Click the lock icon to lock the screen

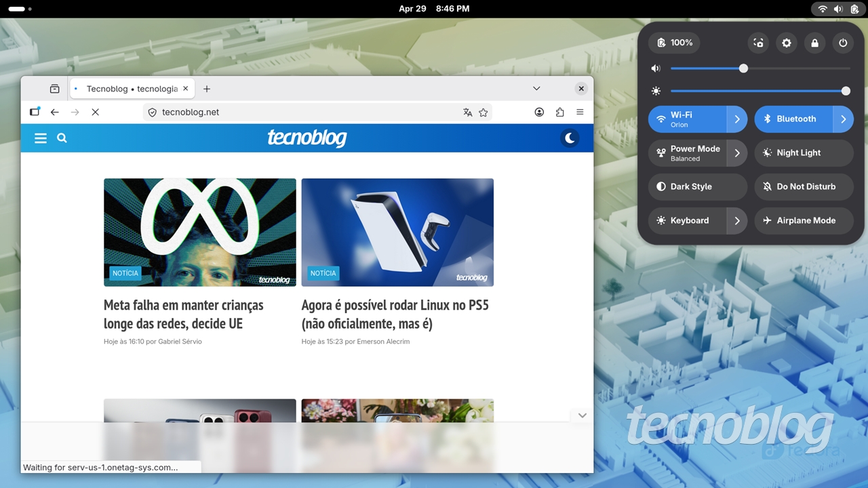coord(814,43)
